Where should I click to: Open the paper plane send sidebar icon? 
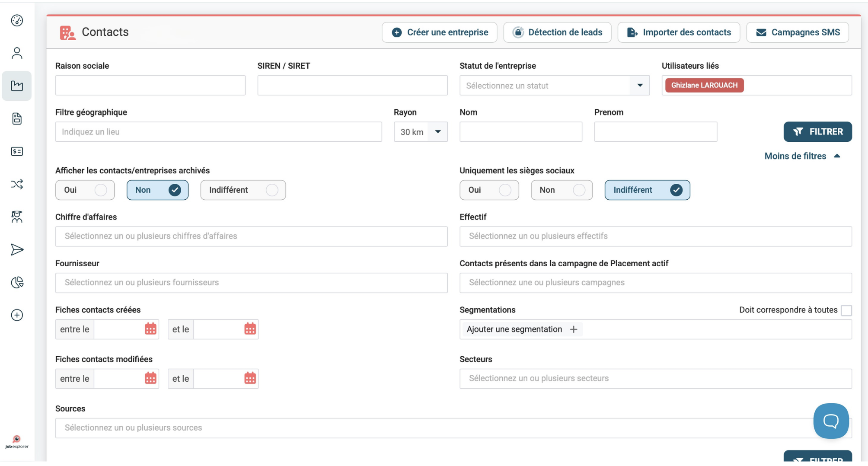point(17,249)
